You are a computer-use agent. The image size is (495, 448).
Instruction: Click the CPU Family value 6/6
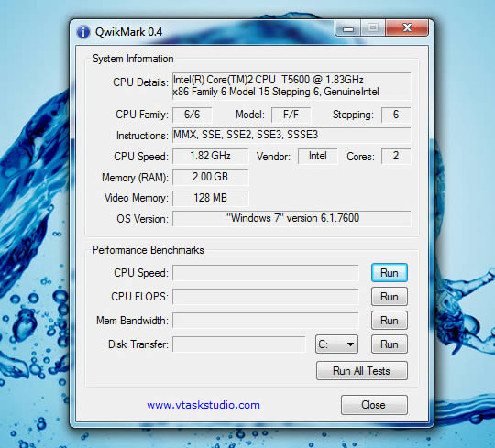[x=192, y=115]
